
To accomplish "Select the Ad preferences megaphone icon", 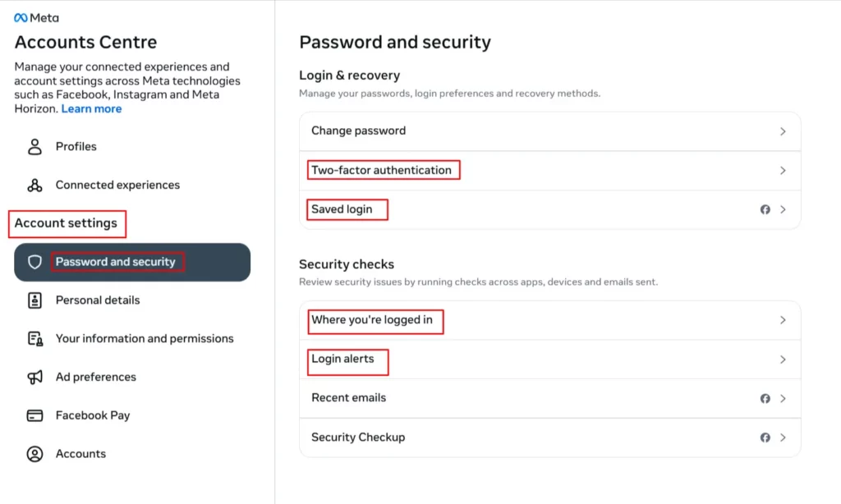I will coord(34,377).
